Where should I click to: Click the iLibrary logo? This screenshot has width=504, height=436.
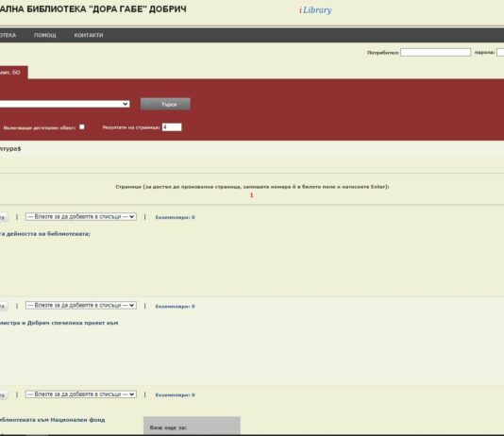(x=315, y=10)
